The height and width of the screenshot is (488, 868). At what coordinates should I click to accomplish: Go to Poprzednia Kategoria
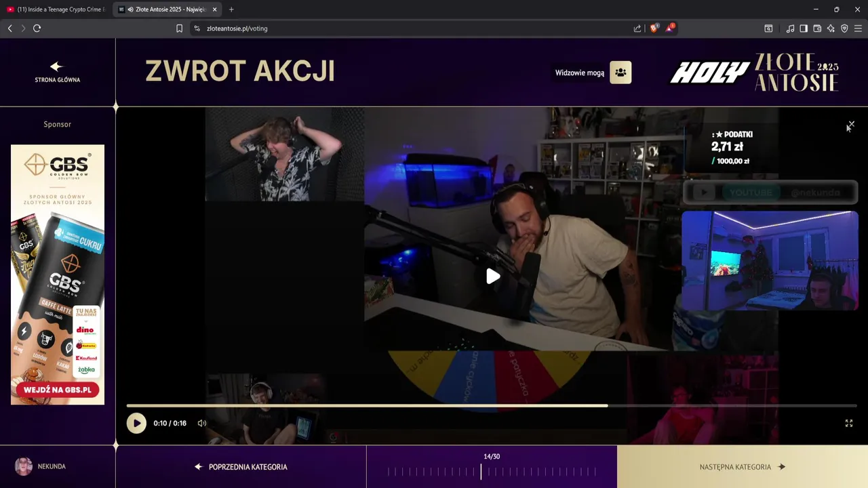coord(241,467)
